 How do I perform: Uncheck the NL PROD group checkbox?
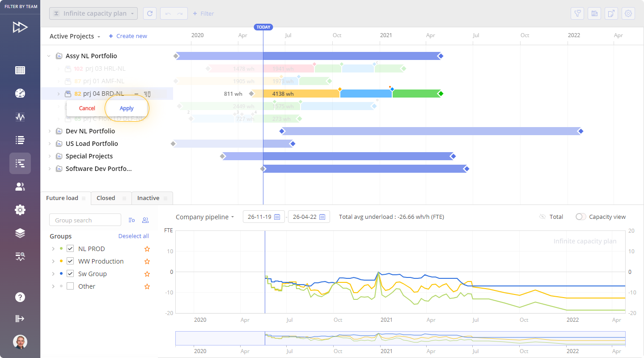pyautogui.click(x=70, y=249)
